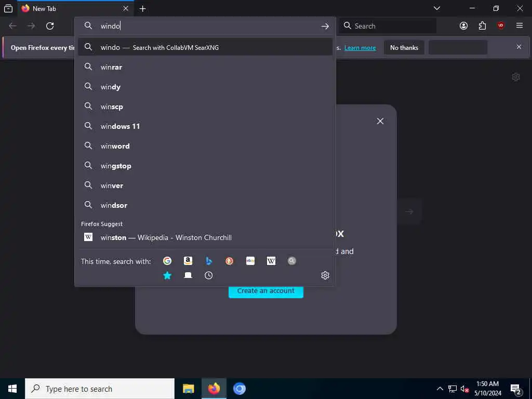This screenshot has width=532, height=399.
Task: Open the blue circular browser taskbar icon
Action: 239,389
